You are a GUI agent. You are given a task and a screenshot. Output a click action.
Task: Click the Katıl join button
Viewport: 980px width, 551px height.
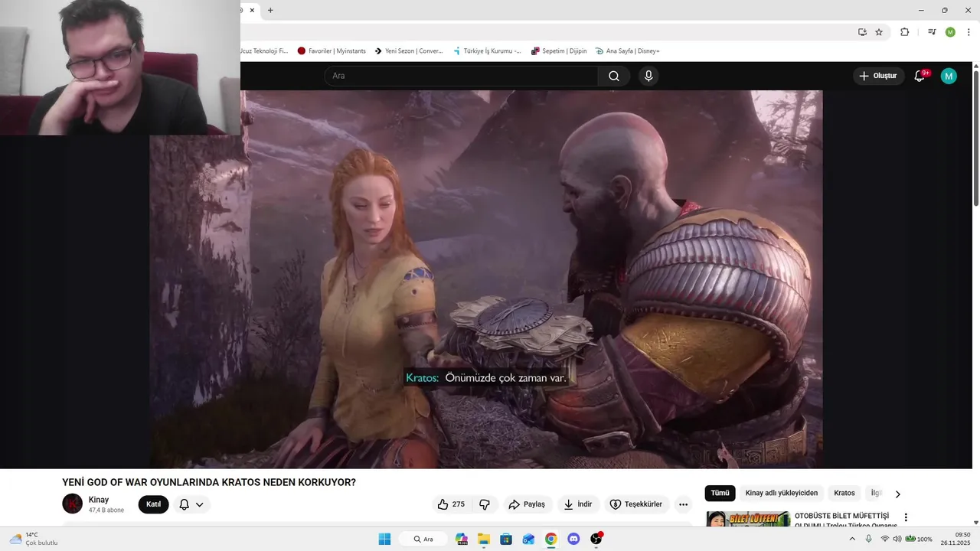[x=153, y=504]
